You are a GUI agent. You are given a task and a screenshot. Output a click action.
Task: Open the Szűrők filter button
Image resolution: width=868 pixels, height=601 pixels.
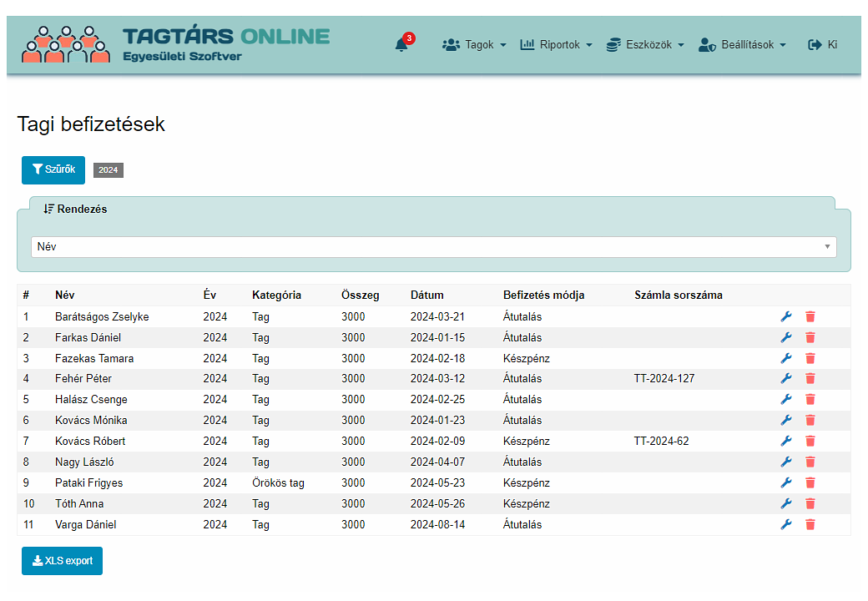(53, 170)
